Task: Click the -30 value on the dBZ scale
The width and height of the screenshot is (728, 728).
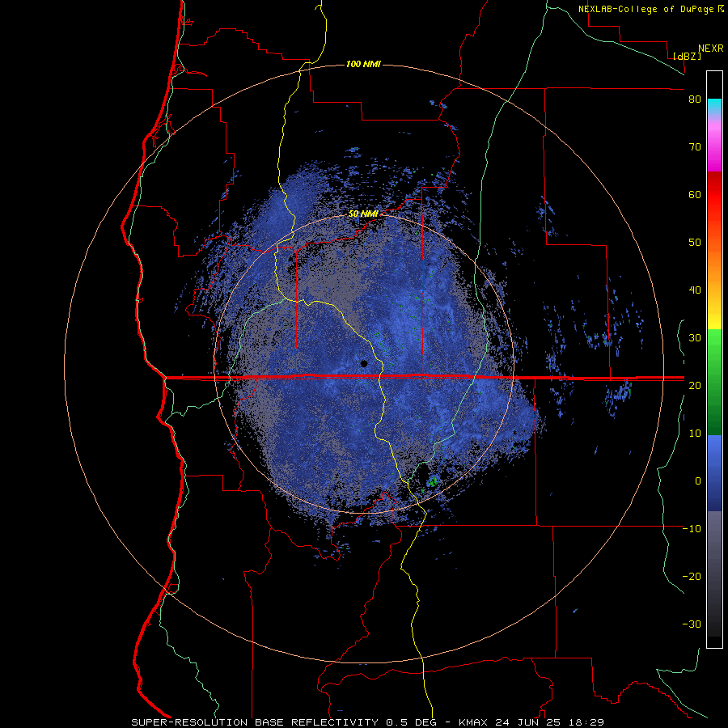Action: 692,624
